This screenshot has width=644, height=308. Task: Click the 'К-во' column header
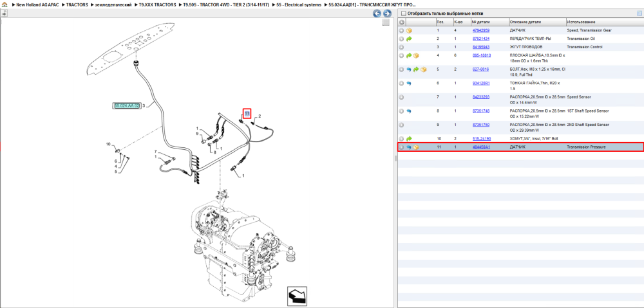click(x=461, y=22)
